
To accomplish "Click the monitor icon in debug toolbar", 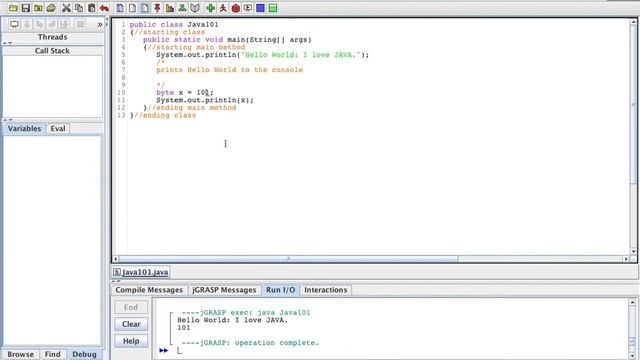I will (x=14, y=24).
